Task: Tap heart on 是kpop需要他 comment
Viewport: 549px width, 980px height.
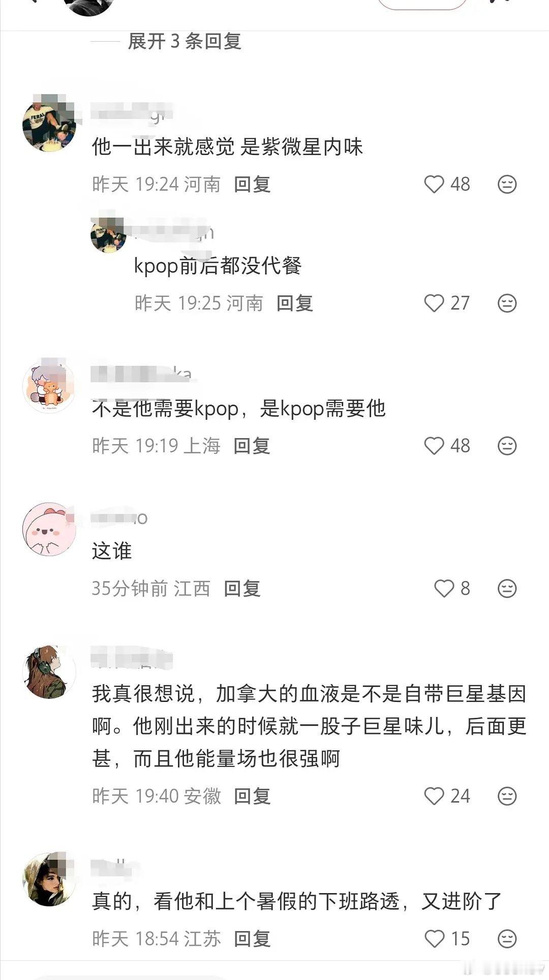Action: point(434,446)
